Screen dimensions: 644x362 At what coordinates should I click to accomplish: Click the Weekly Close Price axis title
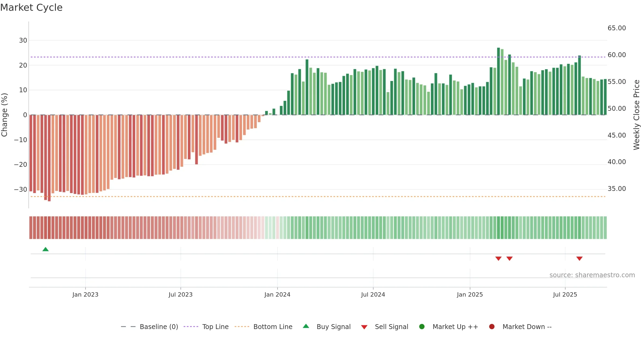(x=636, y=115)
